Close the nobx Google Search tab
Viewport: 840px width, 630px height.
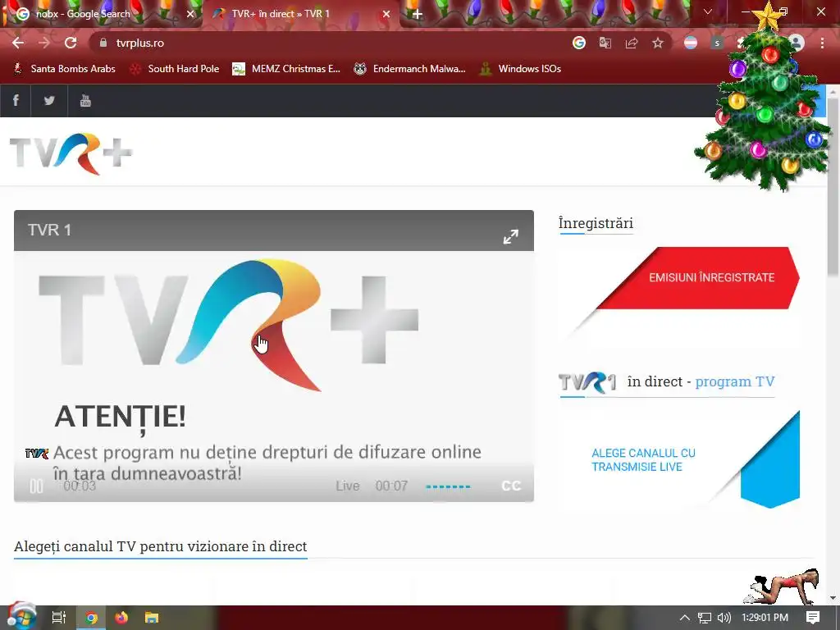coord(190,14)
